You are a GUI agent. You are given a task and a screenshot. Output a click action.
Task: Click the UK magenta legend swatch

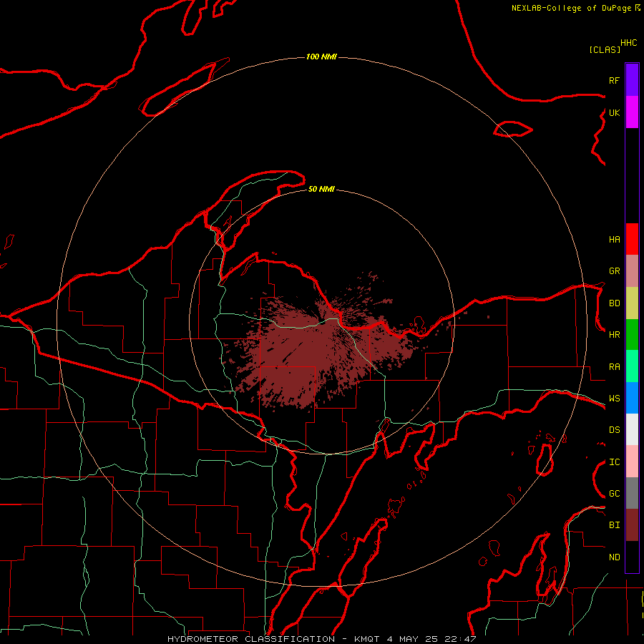[x=632, y=112]
